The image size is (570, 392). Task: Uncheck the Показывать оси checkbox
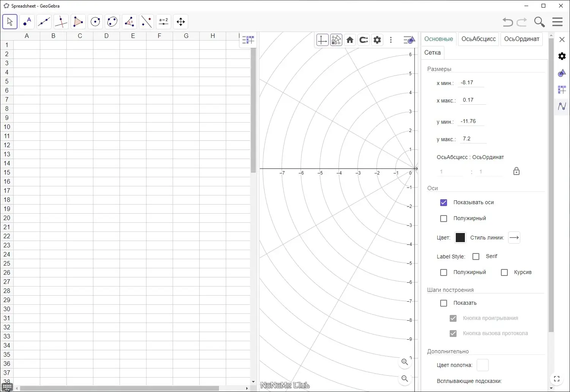click(444, 203)
